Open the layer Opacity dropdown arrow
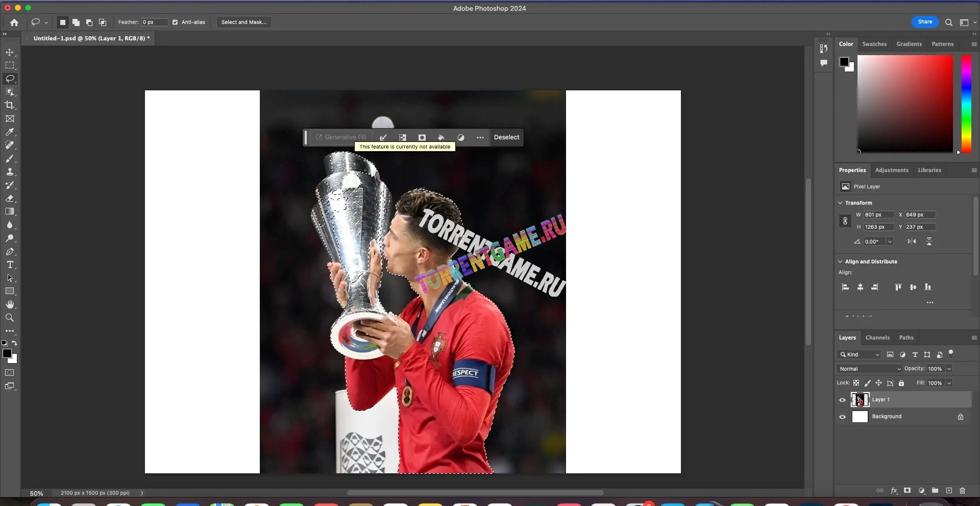This screenshot has height=506, width=980. point(949,369)
